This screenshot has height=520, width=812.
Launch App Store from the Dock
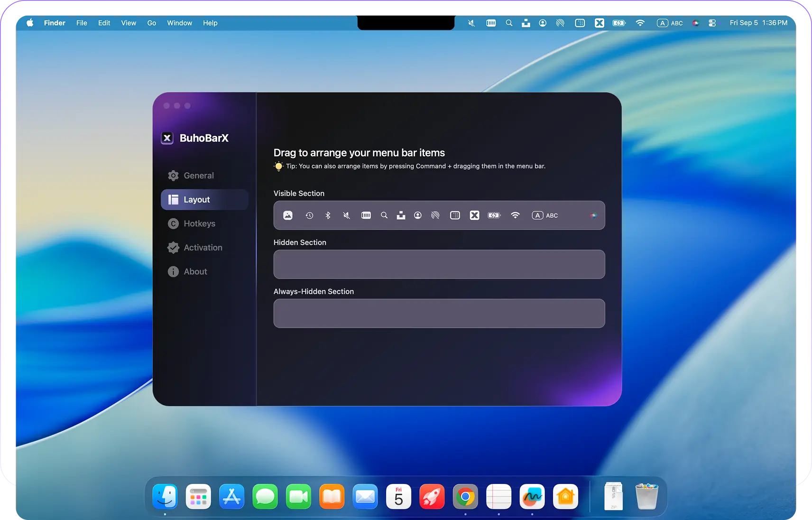(x=232, y=496)
